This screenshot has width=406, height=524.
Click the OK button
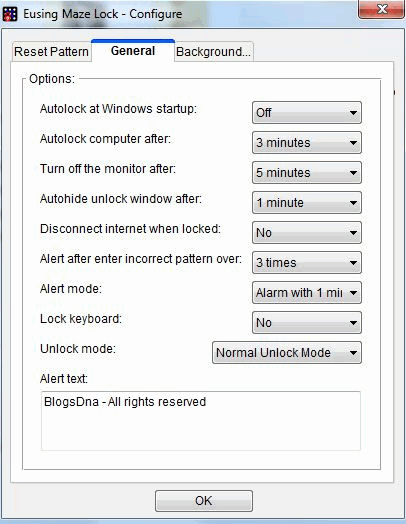(x=204, y=501)
